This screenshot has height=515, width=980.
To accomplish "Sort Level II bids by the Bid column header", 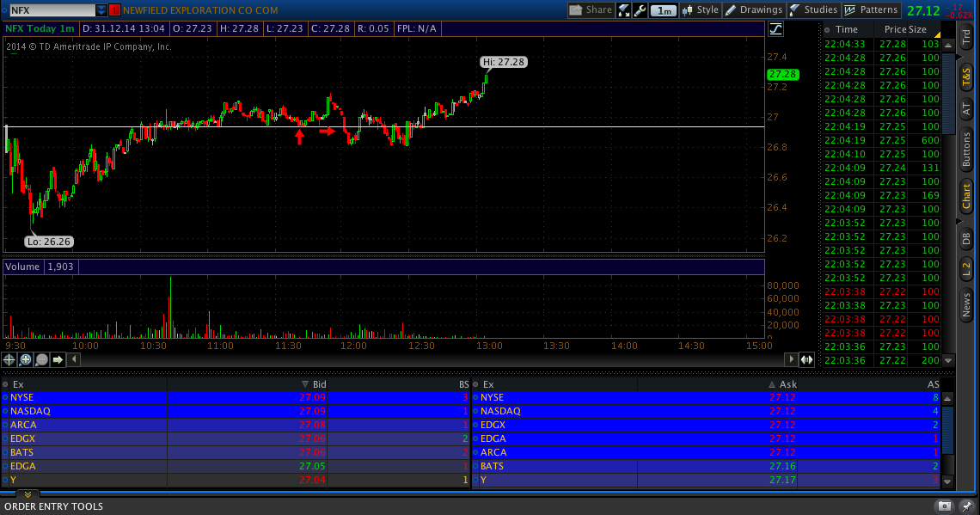I will [320, 384].
